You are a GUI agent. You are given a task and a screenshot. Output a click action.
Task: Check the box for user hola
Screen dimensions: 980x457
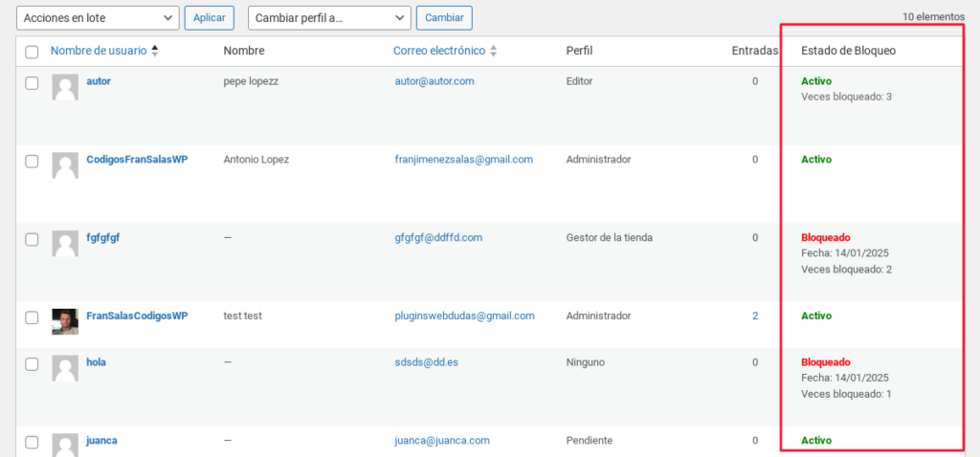[x=32, y=364]
